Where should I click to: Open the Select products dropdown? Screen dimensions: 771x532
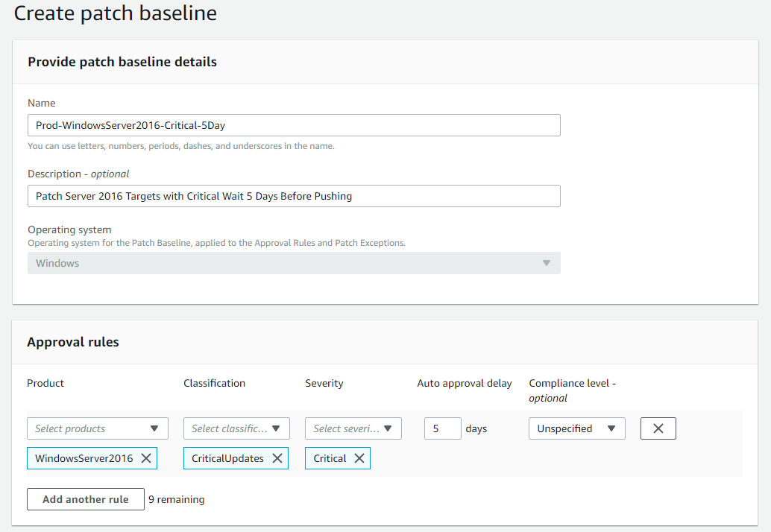pyautogui.click(x=98, y=428)
